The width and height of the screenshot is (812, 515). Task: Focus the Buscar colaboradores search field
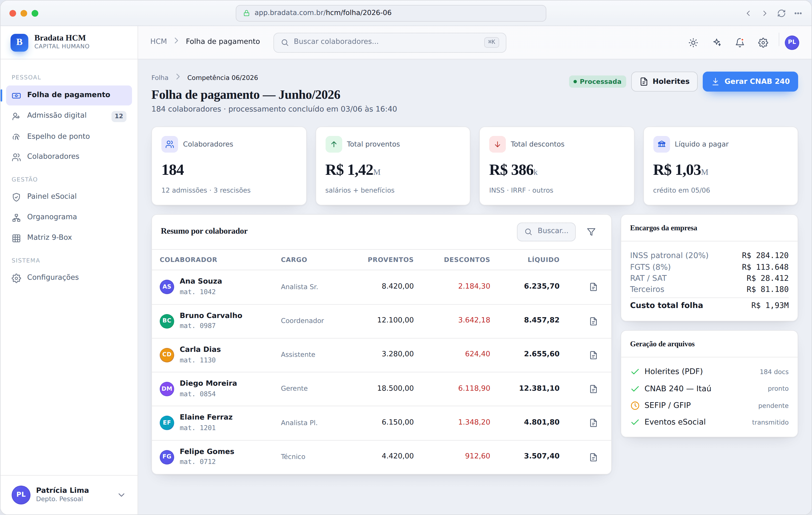pyautogui.click(x=389, y=42)
